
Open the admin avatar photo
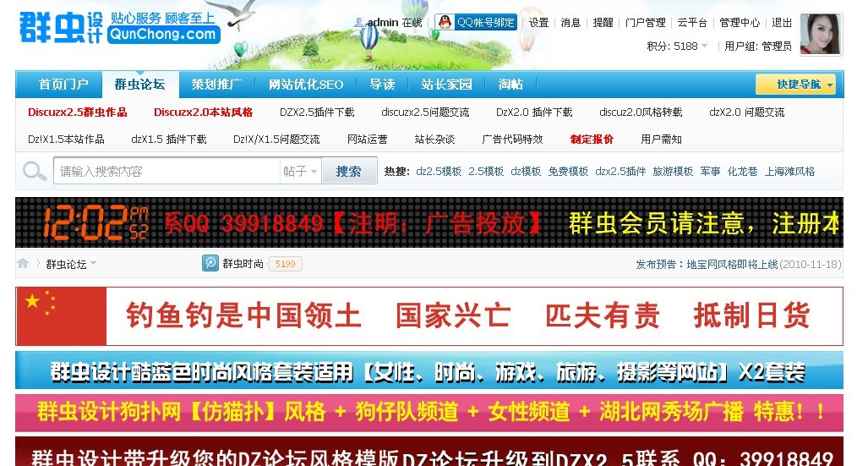[821, 35]
